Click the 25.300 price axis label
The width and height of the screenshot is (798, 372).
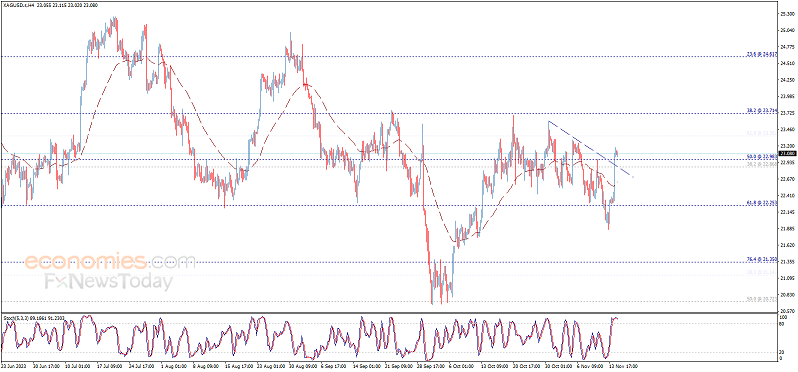(787, 14)
